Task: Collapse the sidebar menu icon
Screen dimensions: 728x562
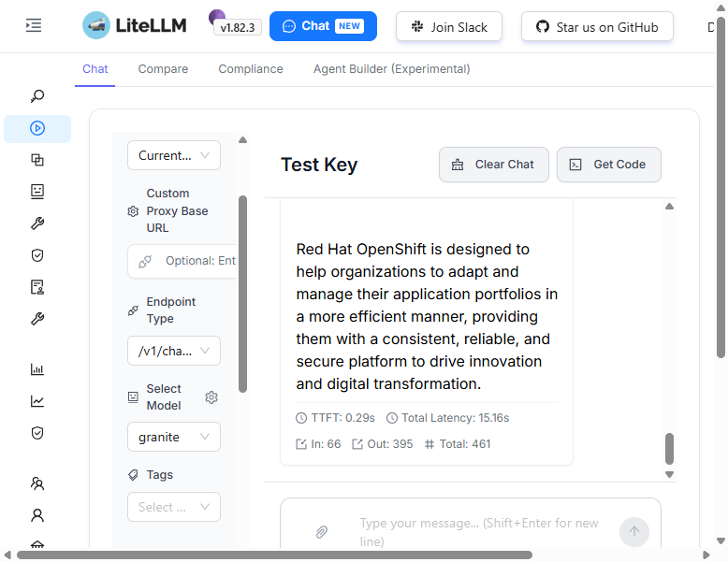Action: (x=34, y=25)
